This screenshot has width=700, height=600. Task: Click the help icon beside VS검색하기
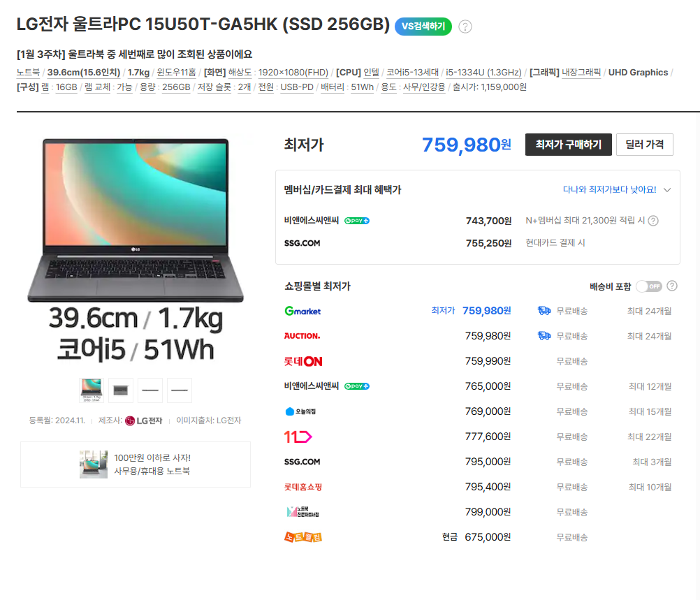pos(465,27)
